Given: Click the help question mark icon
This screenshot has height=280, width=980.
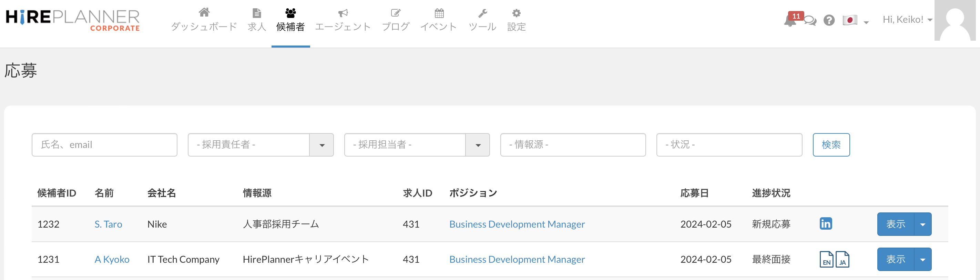Looking at the screenshot, I should pos(829,20).
